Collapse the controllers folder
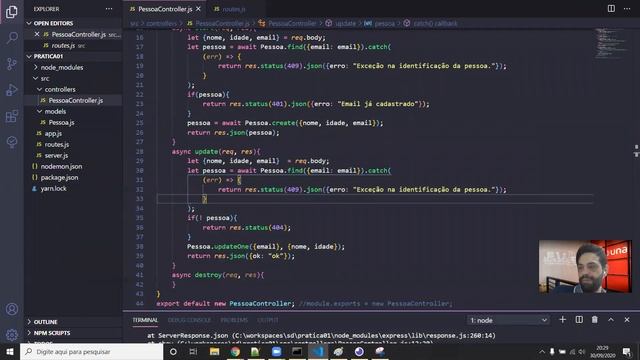This screenshot has width=640, height=360. coord(60,89)
